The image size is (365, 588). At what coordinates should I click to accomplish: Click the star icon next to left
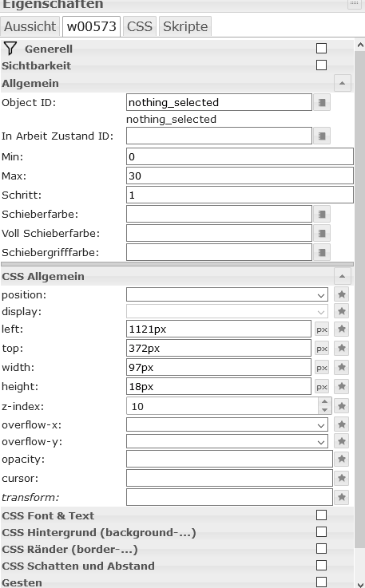[x=342, y=329]
